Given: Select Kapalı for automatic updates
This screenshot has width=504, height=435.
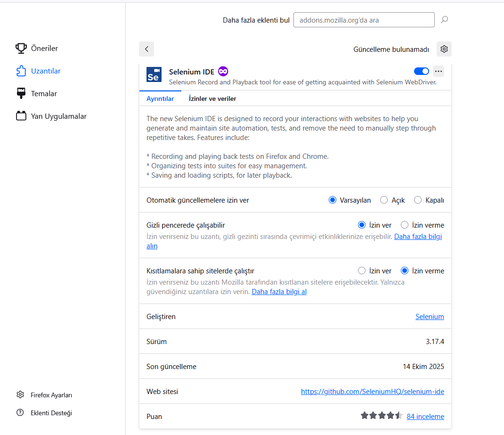Looking at the screenshot, I should tap(418, 200).
